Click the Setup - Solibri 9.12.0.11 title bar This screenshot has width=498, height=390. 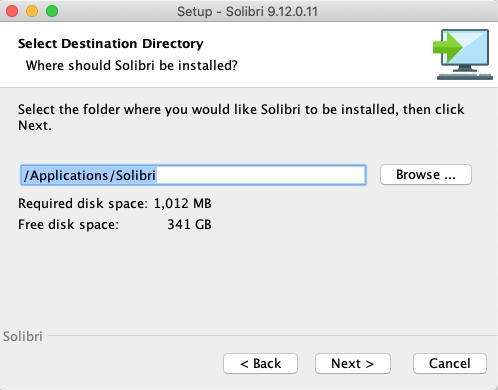pos(247,12)
